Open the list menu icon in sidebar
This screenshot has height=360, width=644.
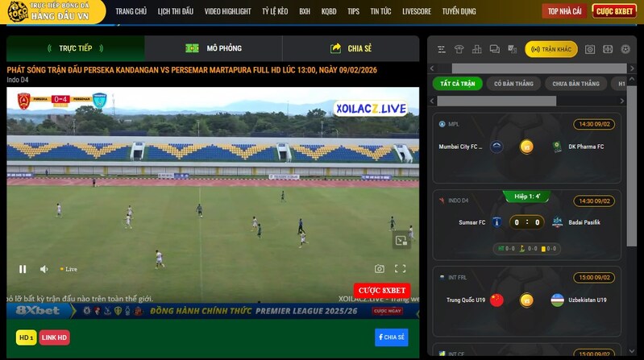click(441, 49)
